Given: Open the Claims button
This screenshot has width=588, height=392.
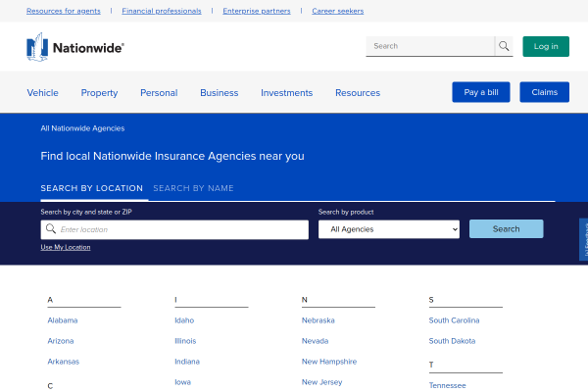Looking at the screenshot, I should [x=544, y=92].
